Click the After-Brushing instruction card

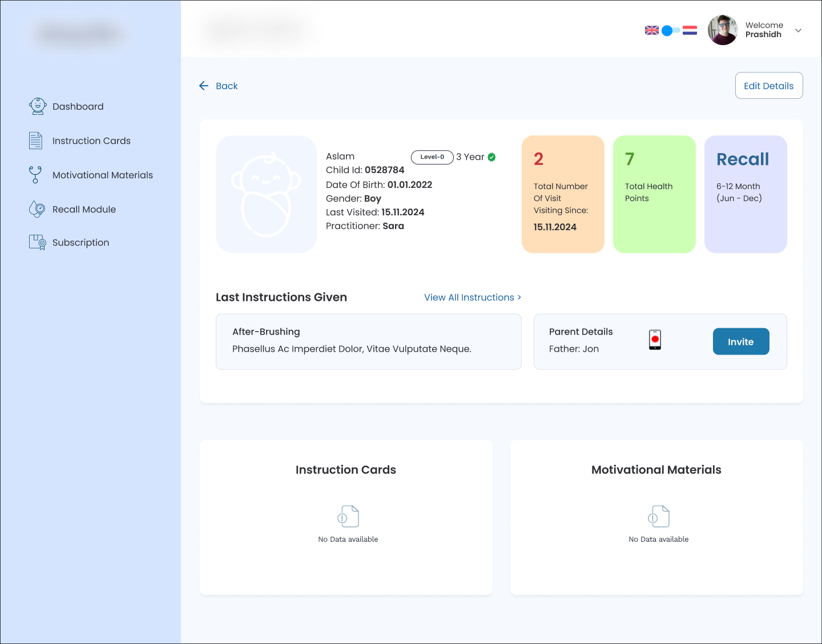click(x=369, y=341)
